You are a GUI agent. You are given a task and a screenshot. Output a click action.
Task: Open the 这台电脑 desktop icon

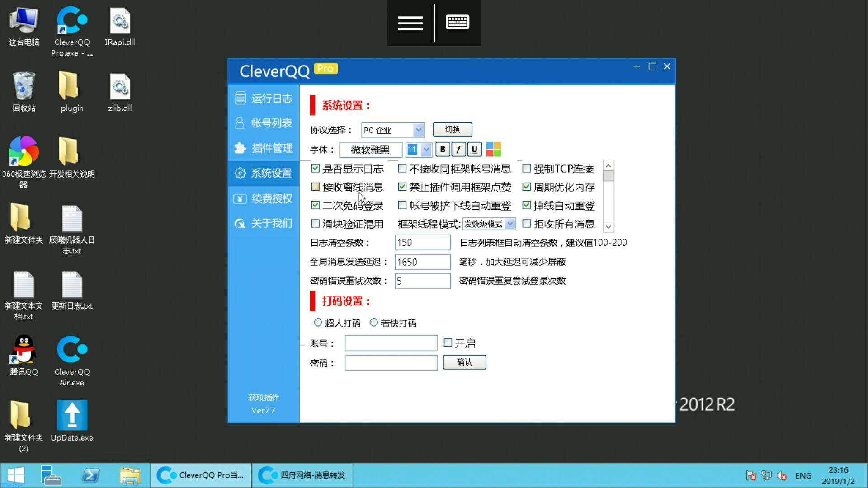click(24, 27)
